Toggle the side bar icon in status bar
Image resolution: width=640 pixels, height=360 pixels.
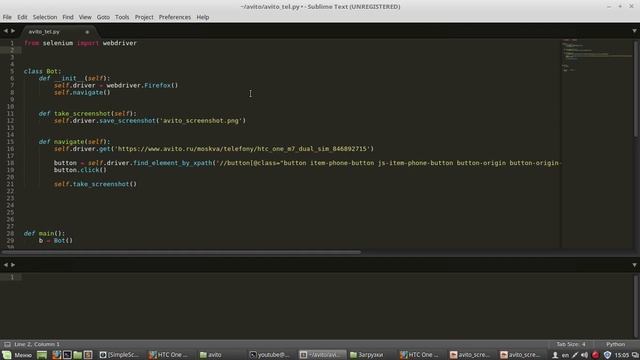7,344
